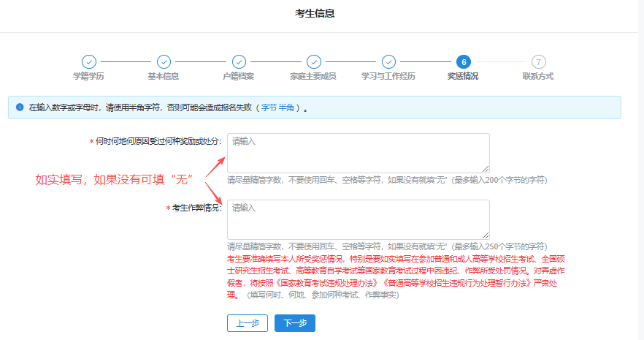Open the 联系方式 step label
Image resolution: width=644 pixels, height=340 pixels.
pos(538,76)
